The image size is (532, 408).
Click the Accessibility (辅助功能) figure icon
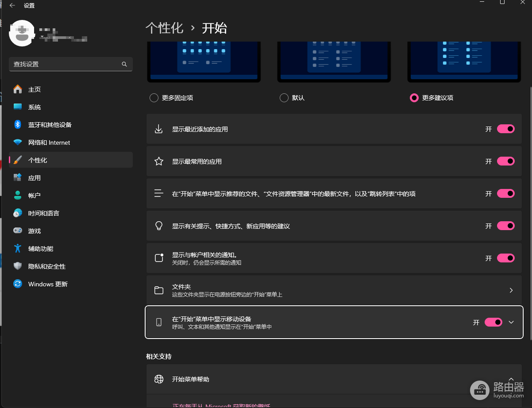tap(18, 249)
